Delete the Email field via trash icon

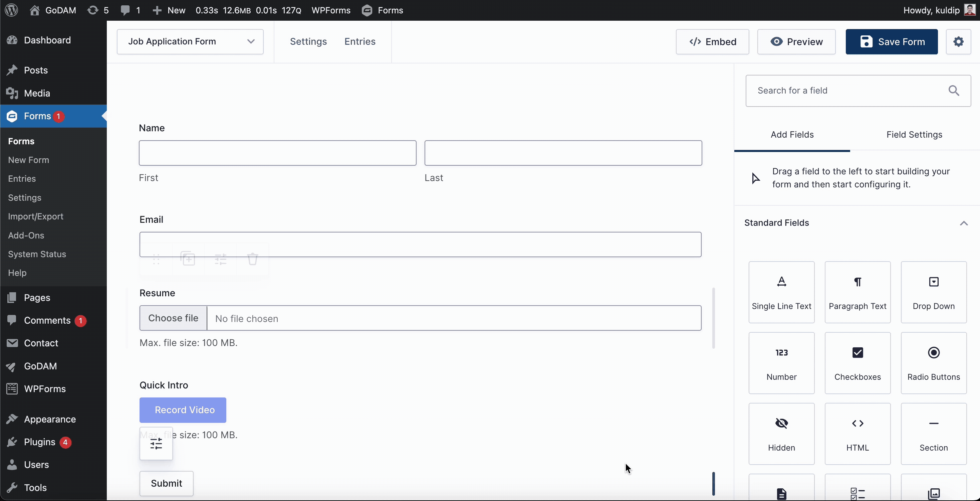click(x=253, y=259)
